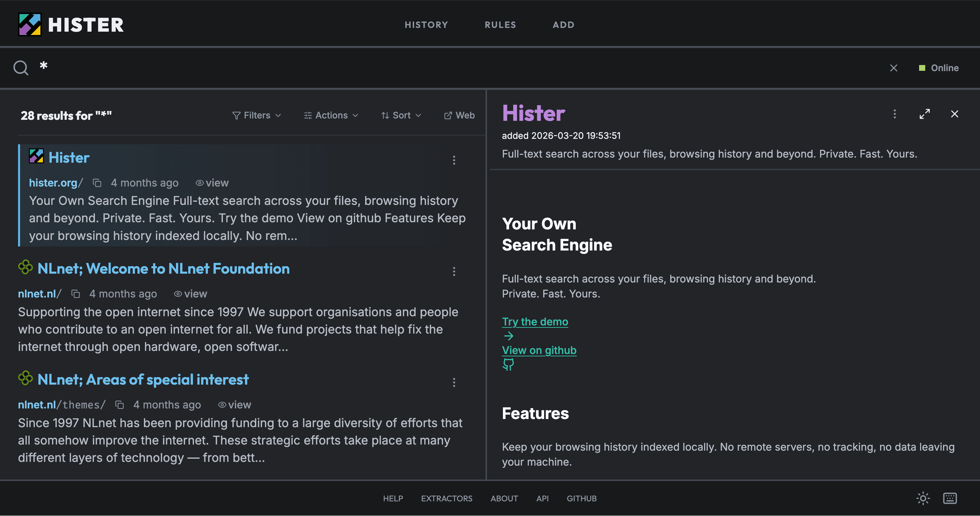The image size is (980, 516).
Task: Go to the Add tab
Action: 563,25
